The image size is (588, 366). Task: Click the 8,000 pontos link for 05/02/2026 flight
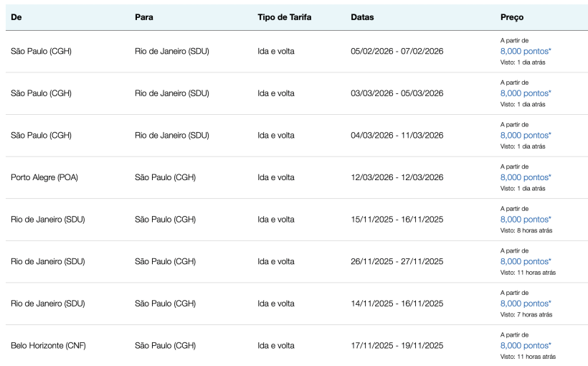click(x=525, y=52)
